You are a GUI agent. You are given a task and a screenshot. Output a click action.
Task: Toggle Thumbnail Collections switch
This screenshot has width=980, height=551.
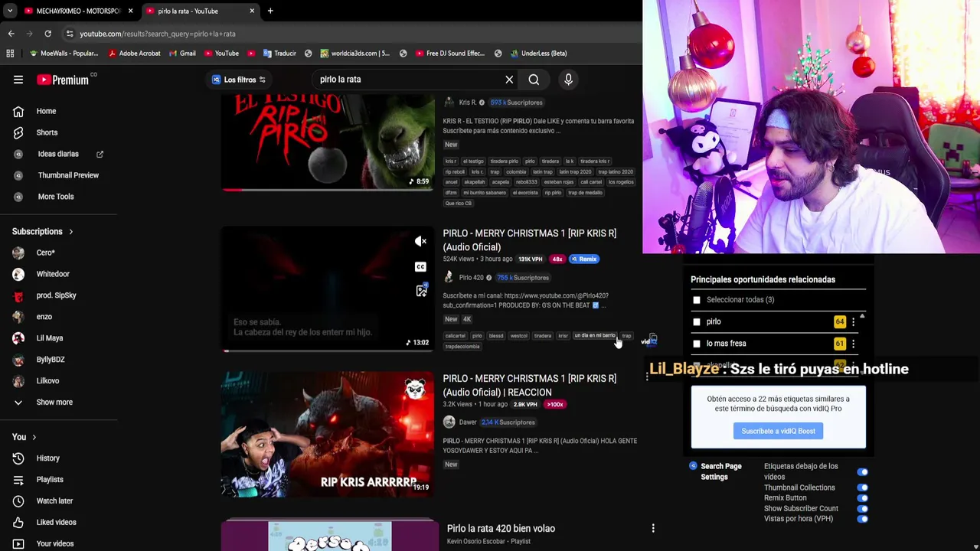tap(863, 487)
